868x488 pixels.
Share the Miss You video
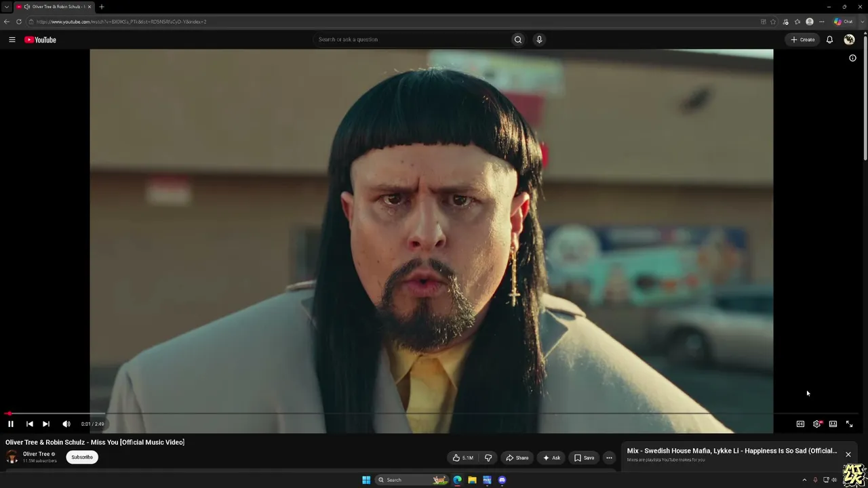517,457
